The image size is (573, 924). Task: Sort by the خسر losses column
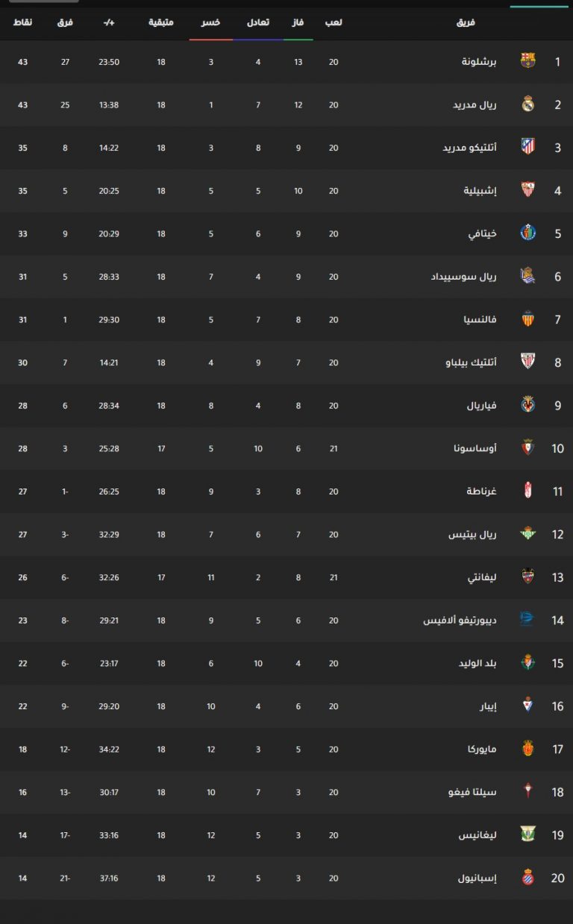211,22
